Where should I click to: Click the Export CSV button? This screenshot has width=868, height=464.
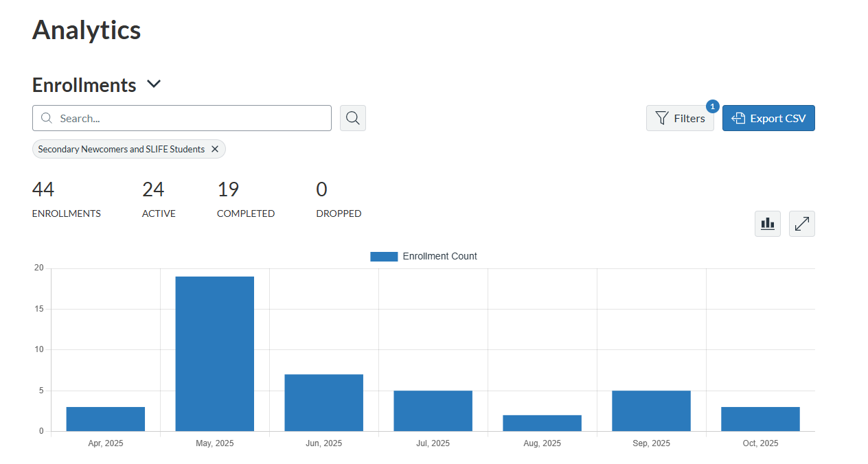tap(768, 117)
